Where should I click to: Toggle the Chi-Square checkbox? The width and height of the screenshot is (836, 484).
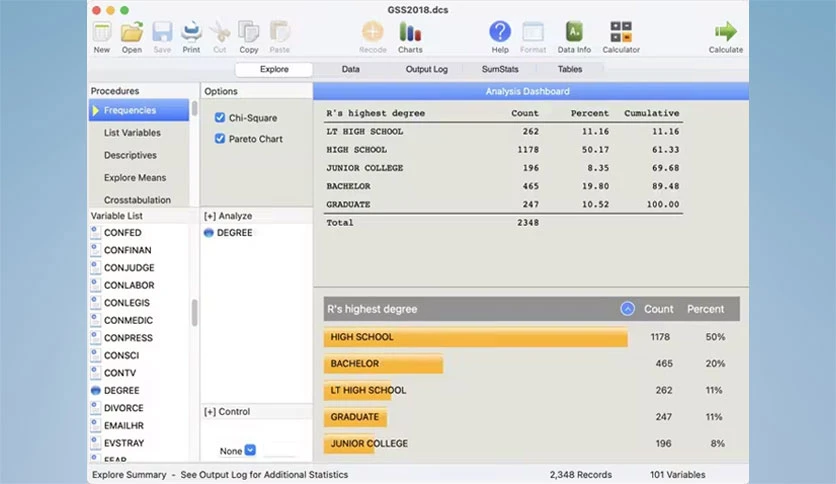coord(220,117)
